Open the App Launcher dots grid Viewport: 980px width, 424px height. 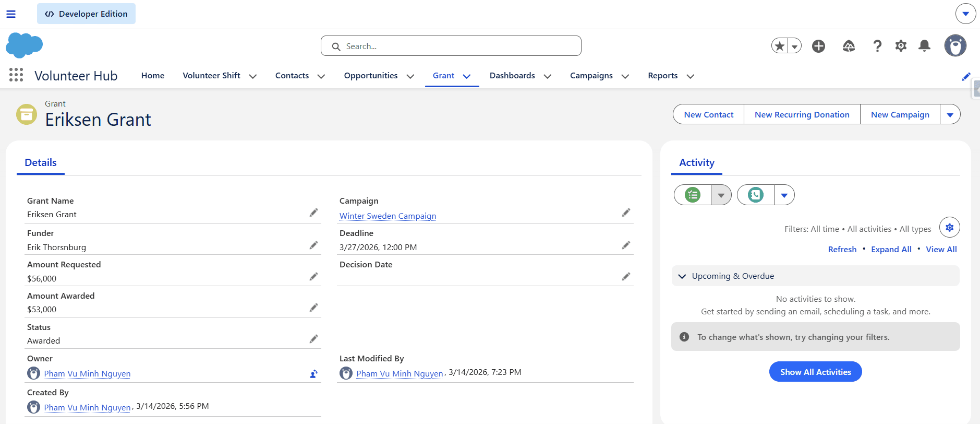[x=16, y=75]
